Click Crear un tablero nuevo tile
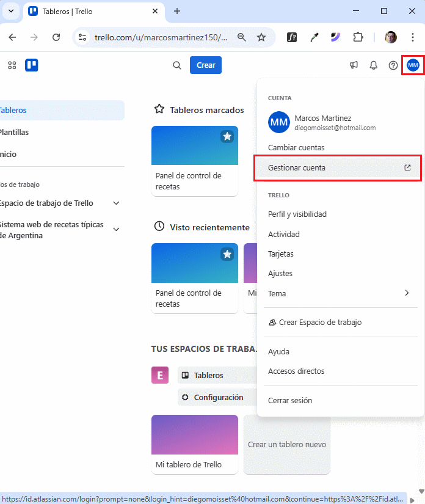This screenshot has width=425, height=504. [x=287, y=445]
